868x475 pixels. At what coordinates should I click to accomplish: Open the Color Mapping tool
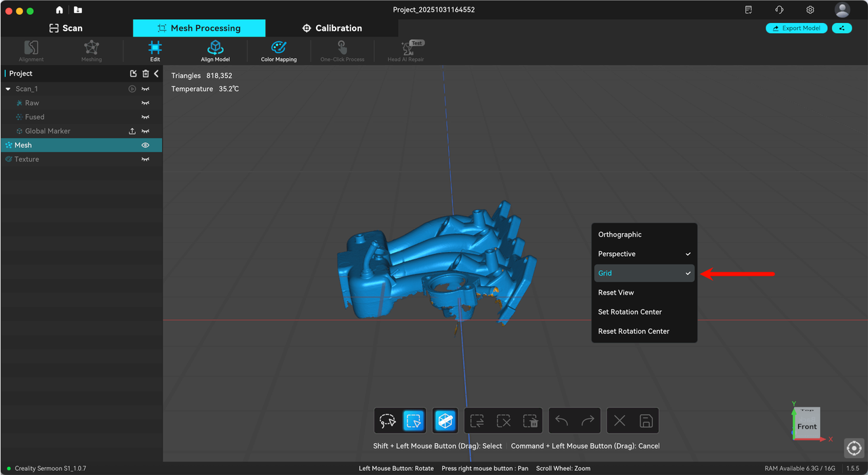278,51
